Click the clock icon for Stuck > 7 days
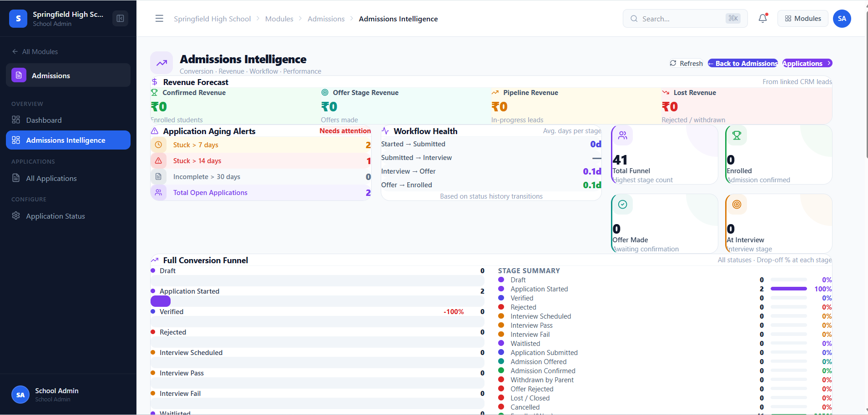The height and width of the screenshot is (415, 868). 158,145
